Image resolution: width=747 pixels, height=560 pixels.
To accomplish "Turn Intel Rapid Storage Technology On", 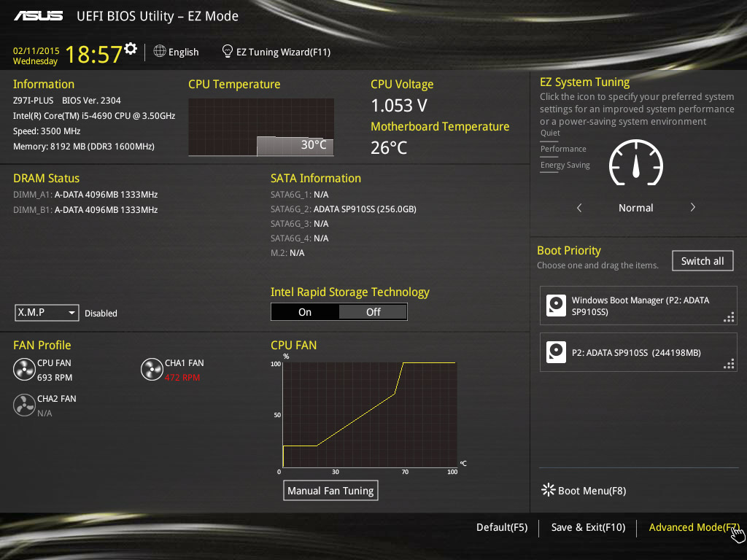I will click(x=305, y=312).
